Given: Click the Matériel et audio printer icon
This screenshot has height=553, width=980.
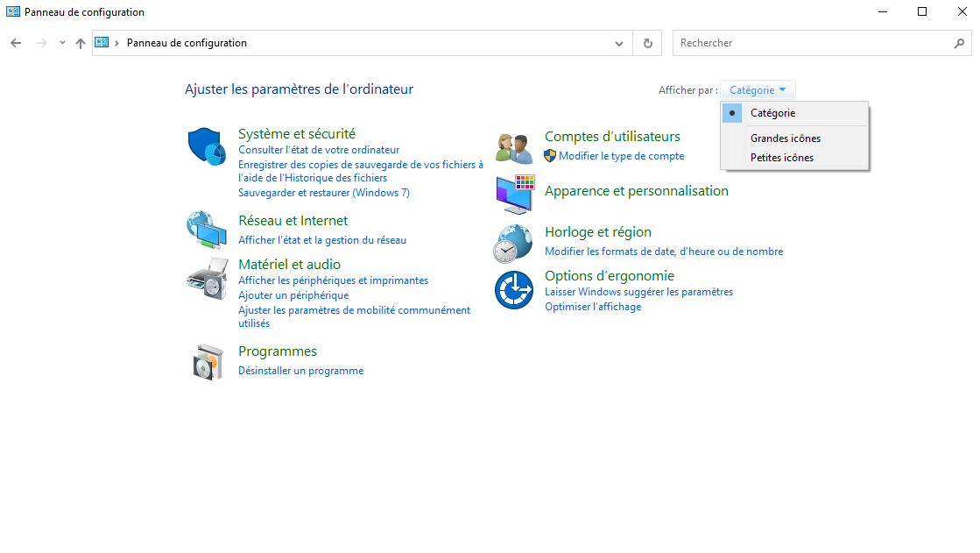Looking at the screenshot, I should click(x=207, y=279).
